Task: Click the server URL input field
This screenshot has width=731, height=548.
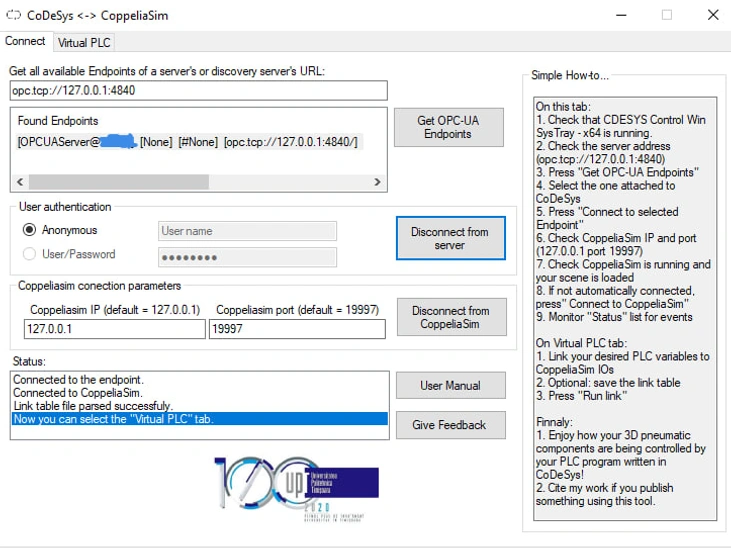Action: (x=199, y=90)
